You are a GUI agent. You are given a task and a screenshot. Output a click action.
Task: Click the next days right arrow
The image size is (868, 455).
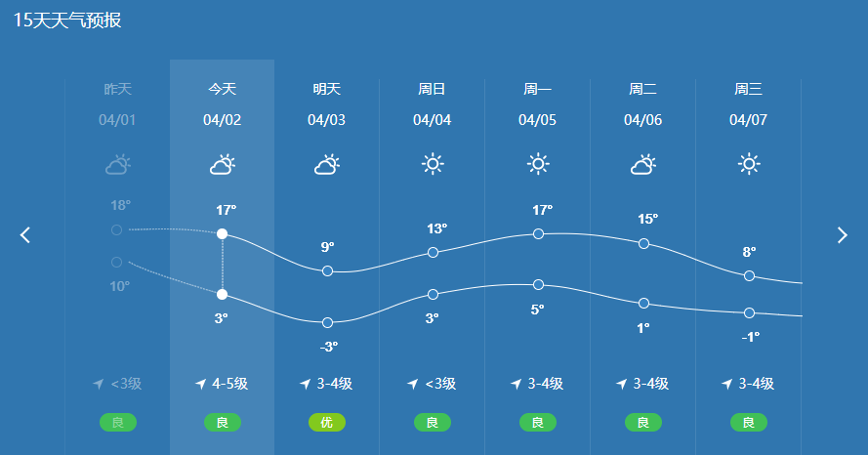point(842,235)
